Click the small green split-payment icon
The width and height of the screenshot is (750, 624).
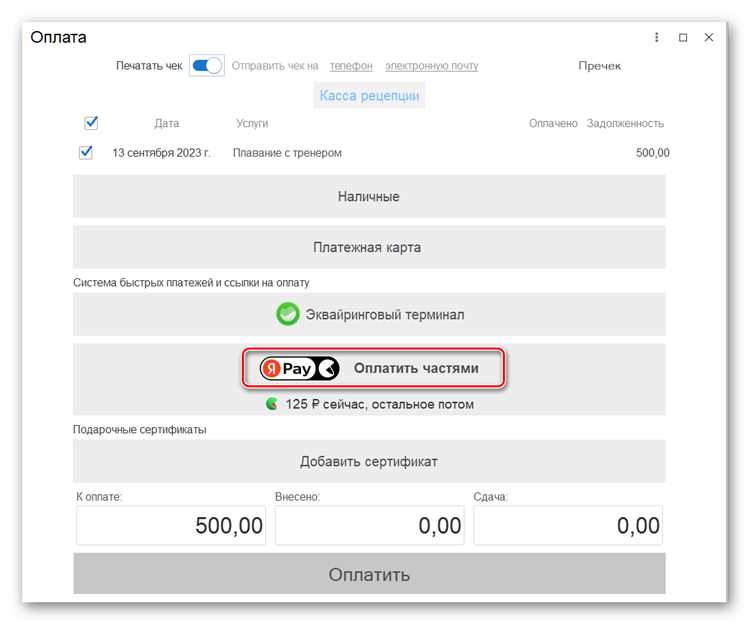coord(271,405)
